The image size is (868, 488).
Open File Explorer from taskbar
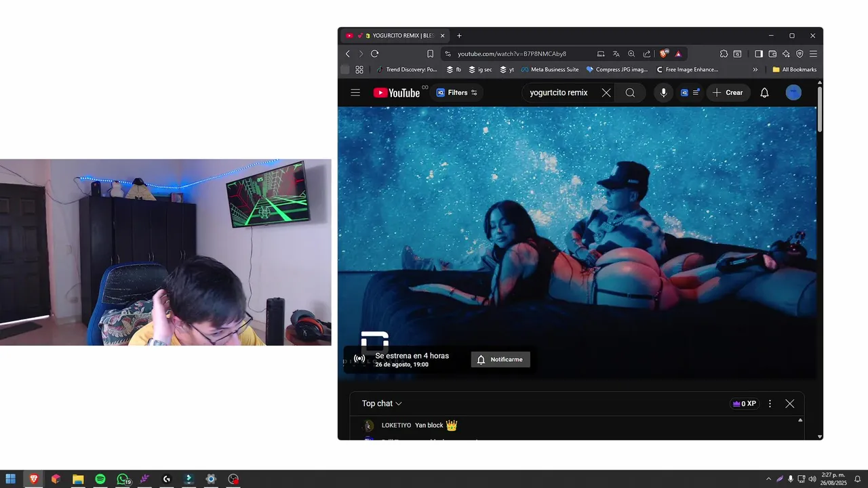pyautogui.click(x=78, y=479)
